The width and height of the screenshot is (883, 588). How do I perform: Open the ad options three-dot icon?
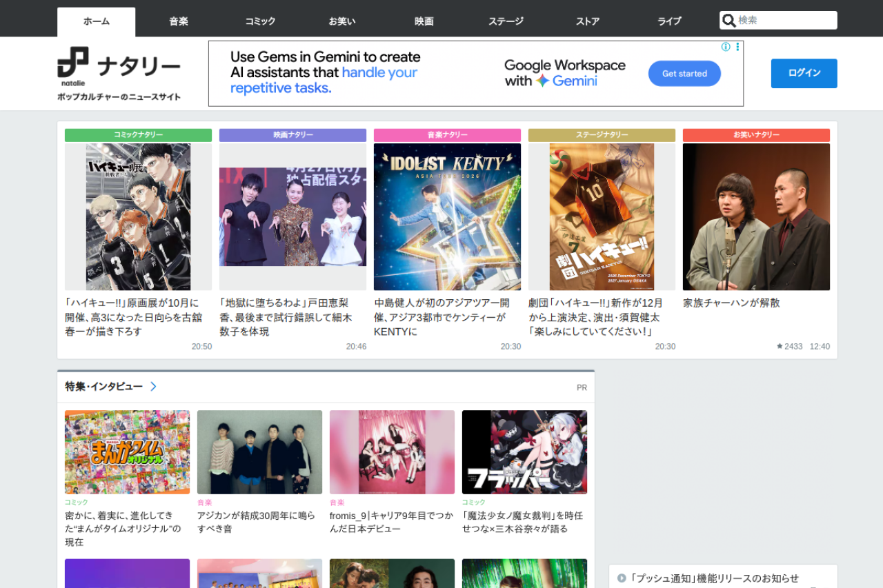point(737,47)
